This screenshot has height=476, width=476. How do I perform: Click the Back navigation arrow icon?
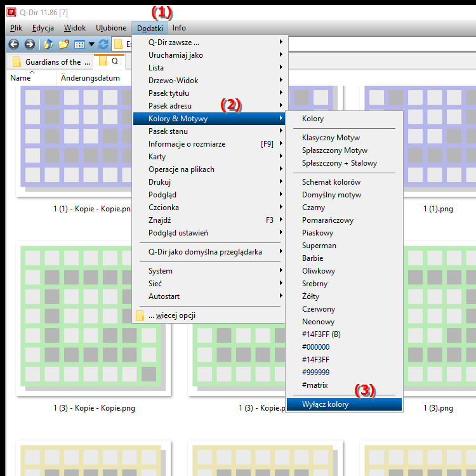[14, 44]
